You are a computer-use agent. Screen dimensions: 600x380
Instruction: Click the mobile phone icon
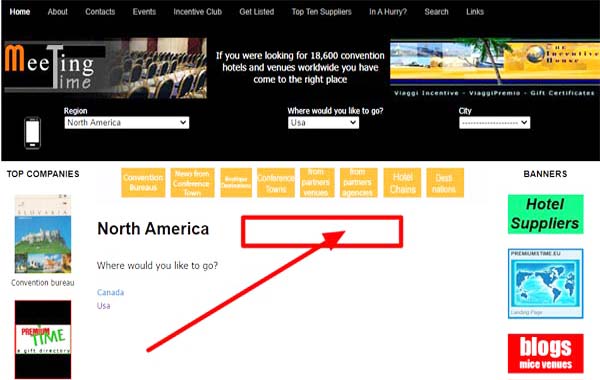[33, 133]
